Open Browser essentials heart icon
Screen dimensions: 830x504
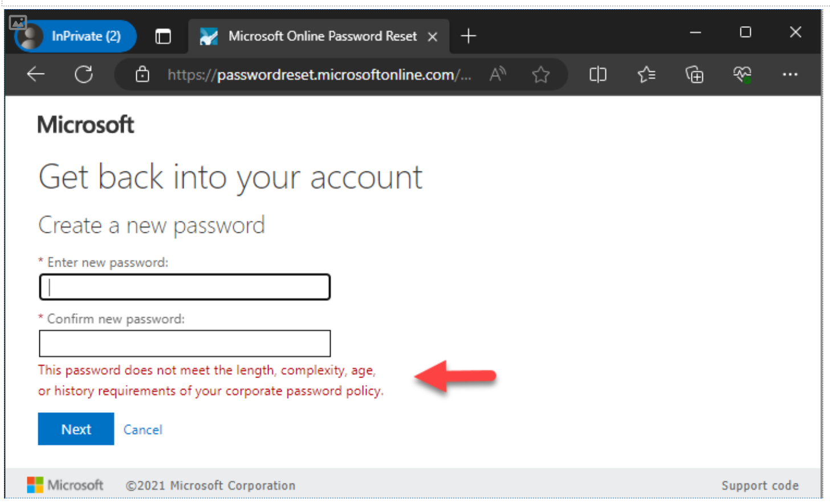click(x=742, y=74)
